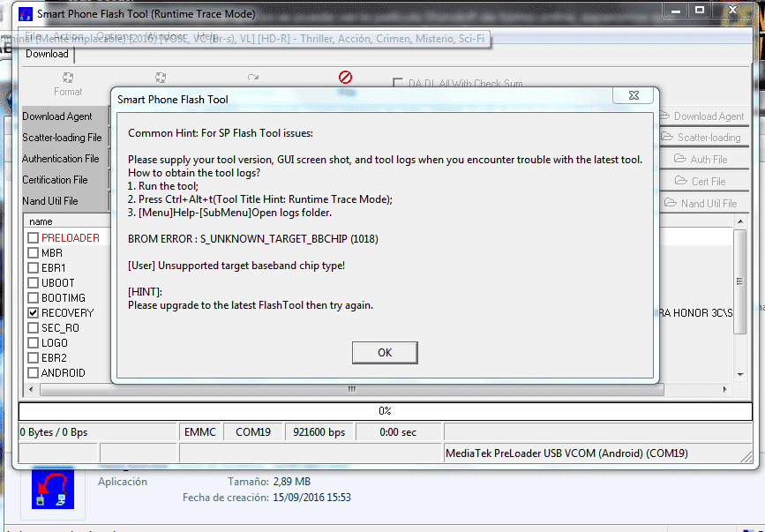The height and width of the screenshot is (532, 765).
Task: Click the Nand Util File label
Action: 49,201
